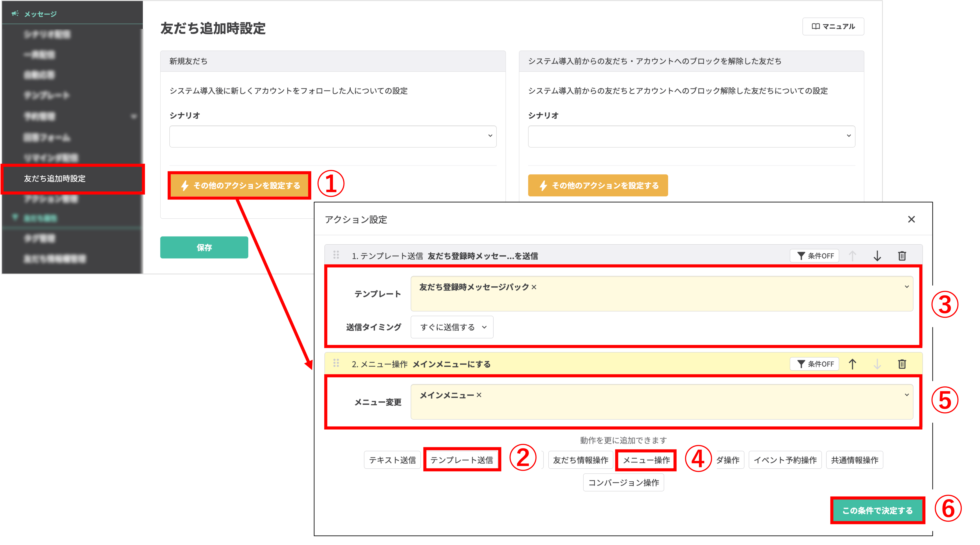Toggle 条件OFF on the テンプレート送信 action
Image resolution: width=980 pixels, height=545 pixels.
tap(814, 256)
